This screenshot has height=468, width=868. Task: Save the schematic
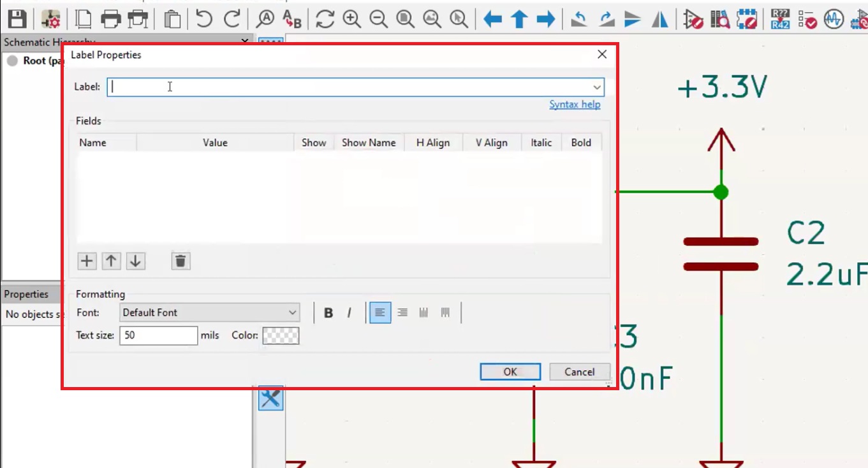tap(17, 18)
